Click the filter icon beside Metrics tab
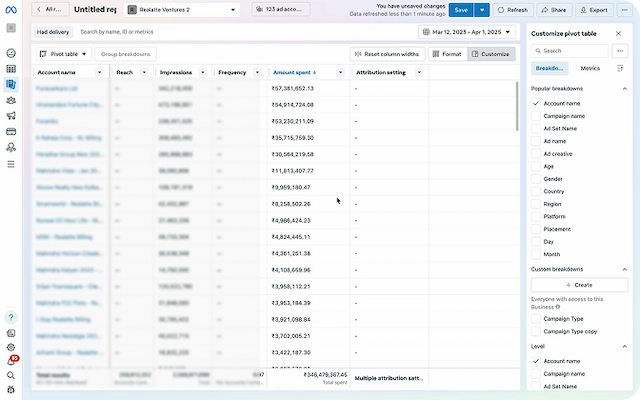The image size is (640, 400). coord(620,68)
